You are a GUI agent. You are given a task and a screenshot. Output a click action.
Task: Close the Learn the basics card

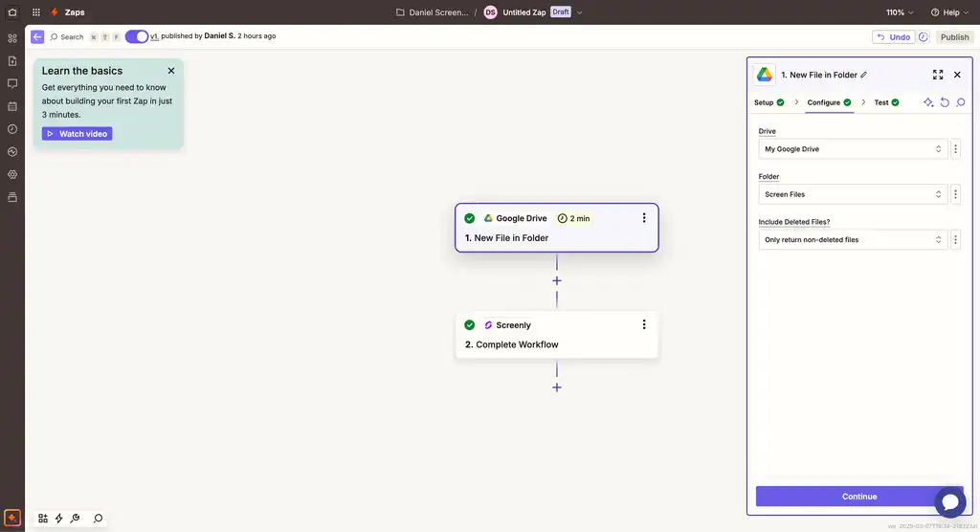(171, 71)
